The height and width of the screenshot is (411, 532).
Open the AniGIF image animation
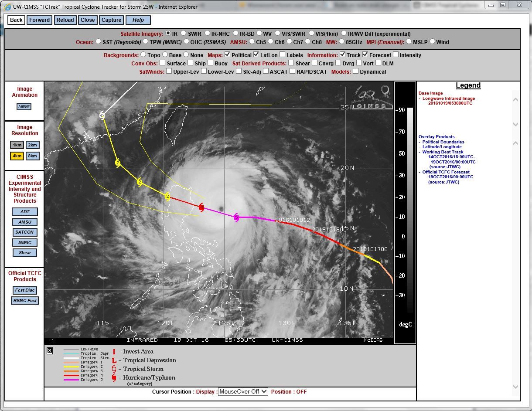(24, 107)
